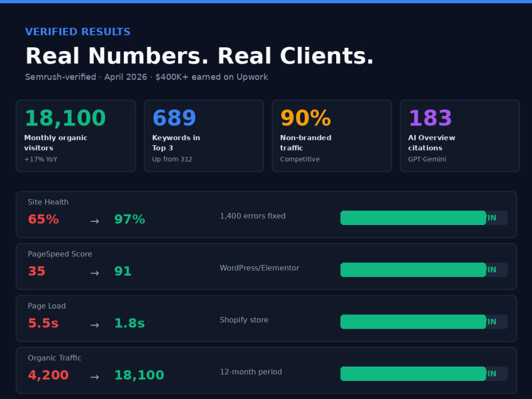Click the Page Load label
The width and height of the screenshot is (532, 399).
point(47,306)
